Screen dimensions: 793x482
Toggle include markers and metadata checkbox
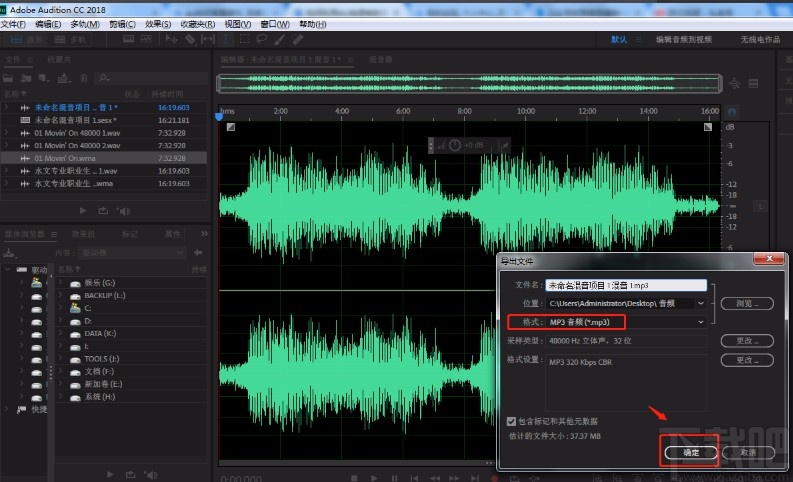[x=512, y=421]
